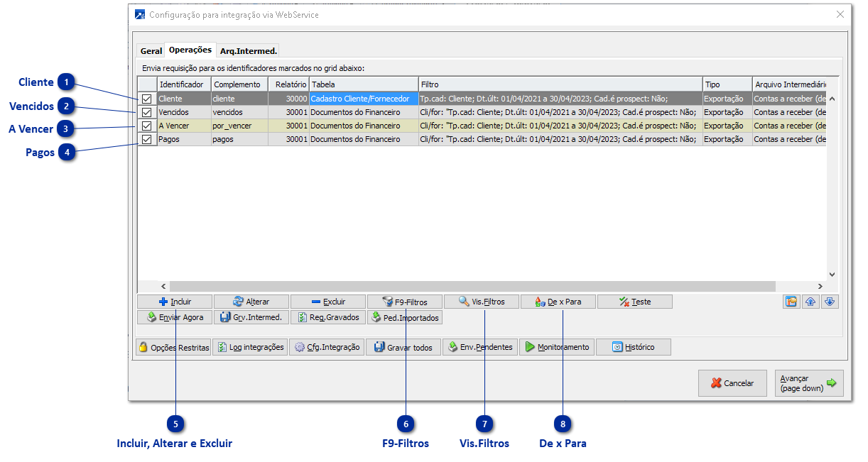
Task: Select the 'Pagos' identificador cell
Action: coord(184,139)
